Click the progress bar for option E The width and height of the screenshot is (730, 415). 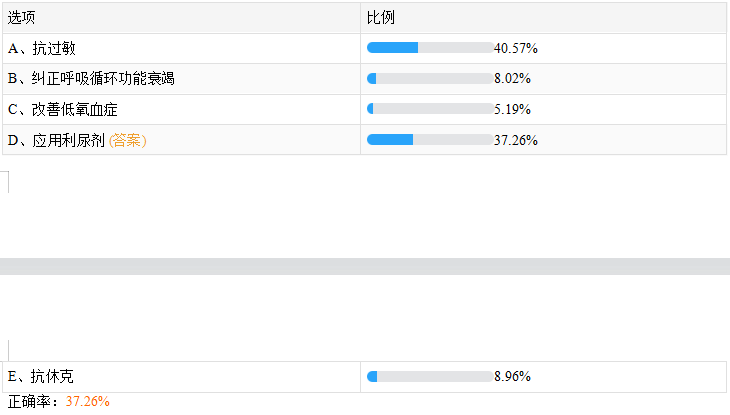click(430, 377)
